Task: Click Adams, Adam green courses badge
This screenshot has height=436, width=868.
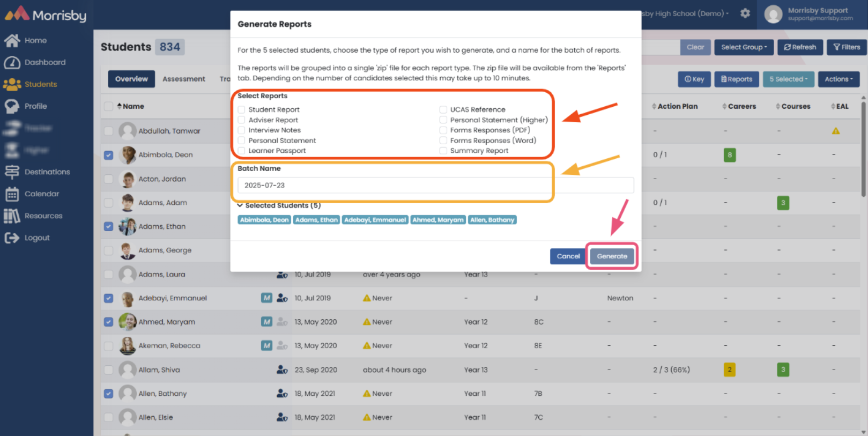Action: click(x=783, y=203)
